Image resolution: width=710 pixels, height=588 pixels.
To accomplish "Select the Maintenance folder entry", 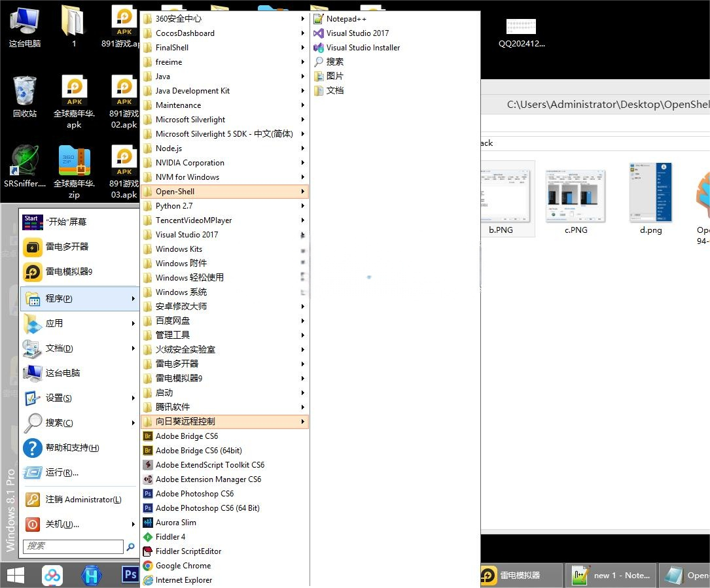I will (225, 105).
